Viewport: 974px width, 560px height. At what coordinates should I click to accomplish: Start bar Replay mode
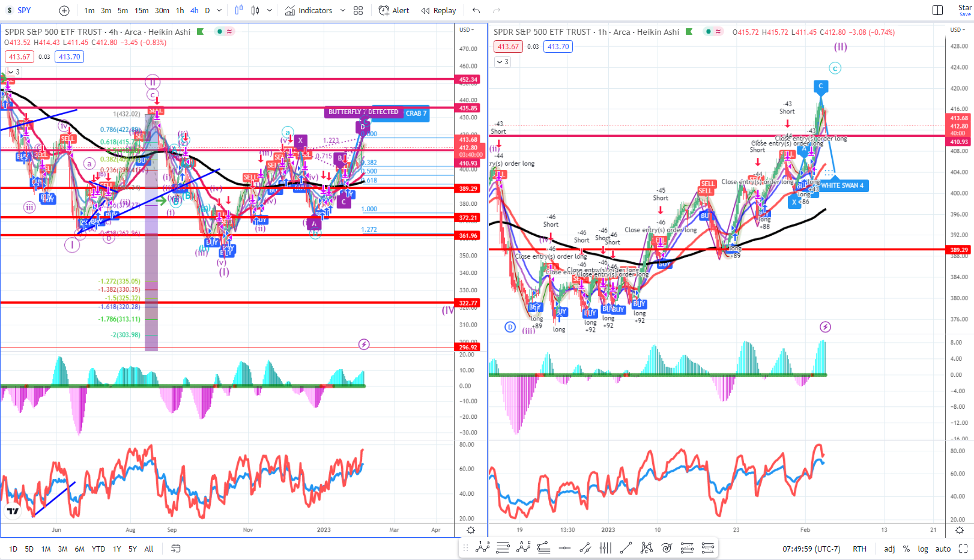tap(438, 10)
